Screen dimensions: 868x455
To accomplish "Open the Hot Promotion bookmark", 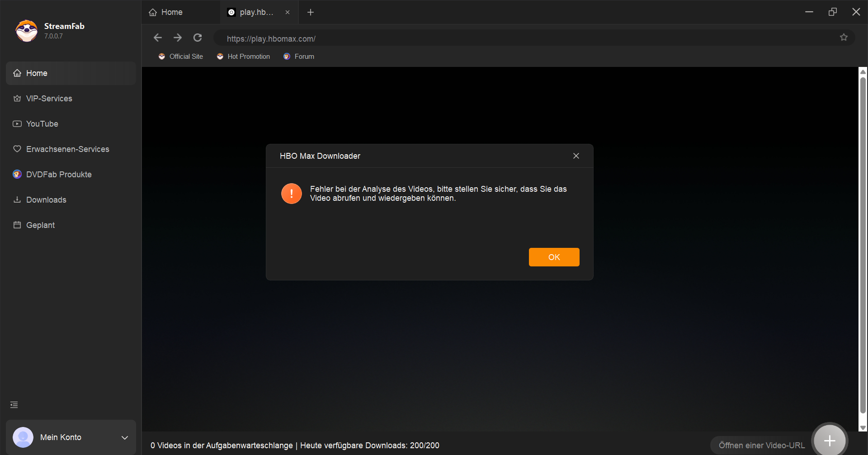I will click(x=243, y=57).
